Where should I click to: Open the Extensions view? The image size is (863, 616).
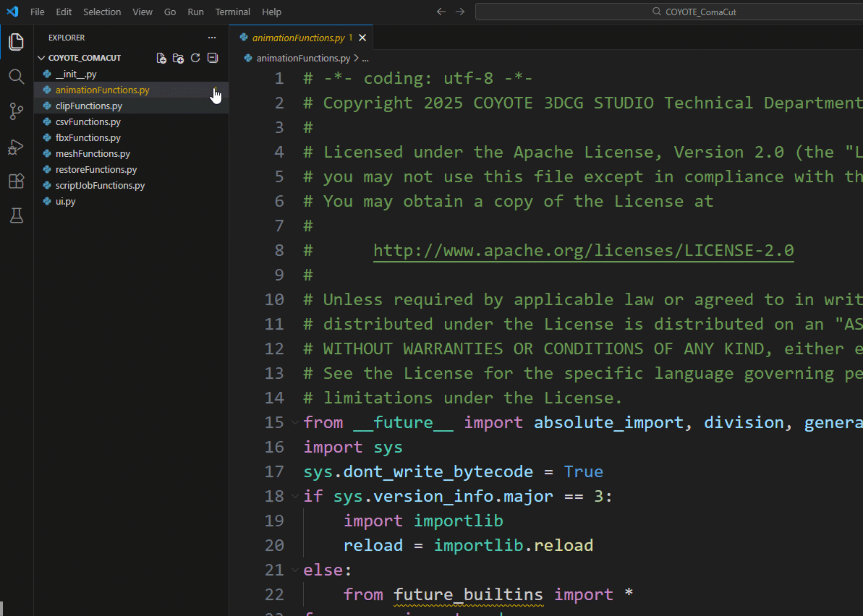pos(16,181)
